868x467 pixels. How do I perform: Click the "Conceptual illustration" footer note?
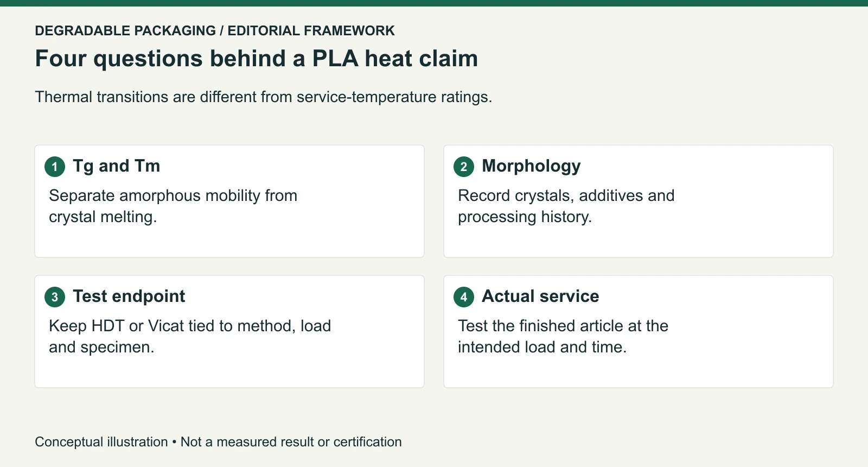point(219,442)
